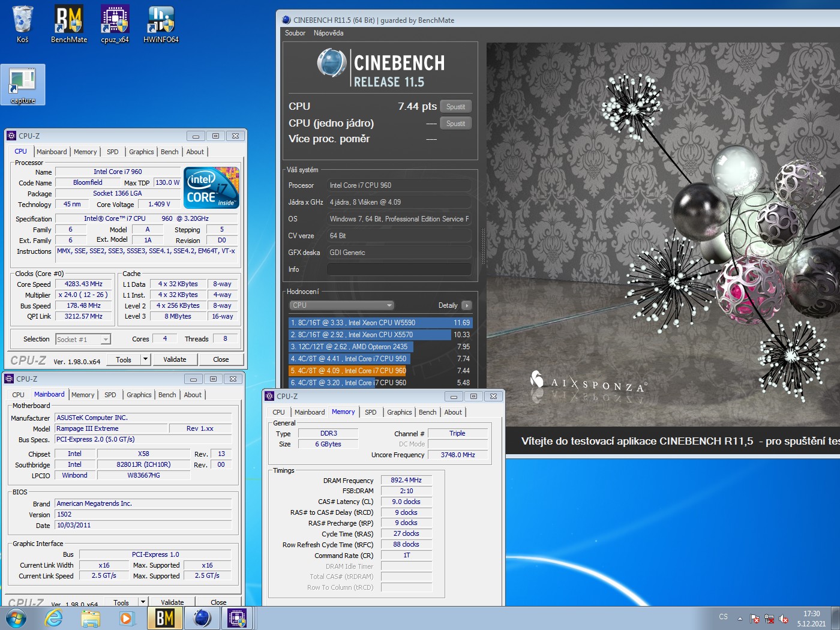Show hidden tray icons arrow
840x630 pixels.
click(x=740, y=618)
